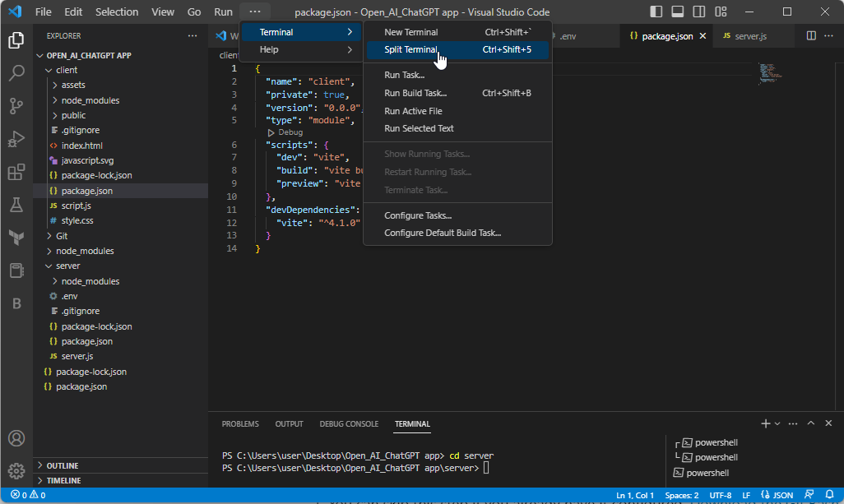Open the Help submenu item
Screen dimensions: 844x504
[x=301, y=49]
